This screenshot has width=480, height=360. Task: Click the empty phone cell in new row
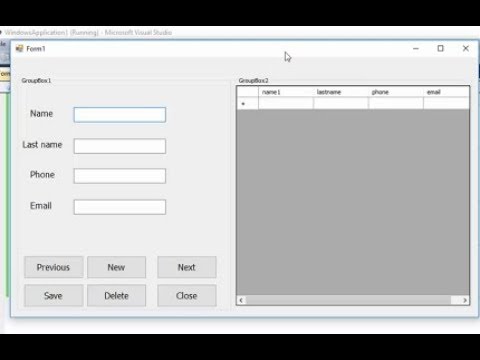396,103
